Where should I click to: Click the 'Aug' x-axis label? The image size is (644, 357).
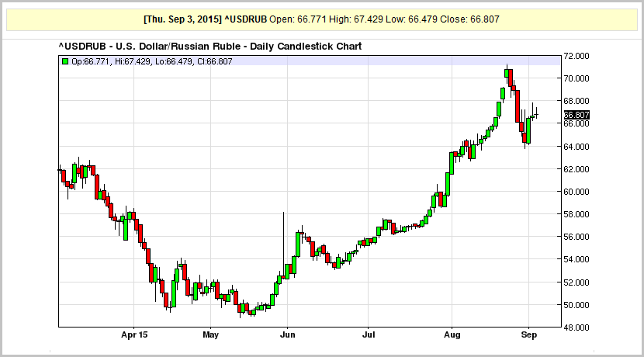(452, 334)
